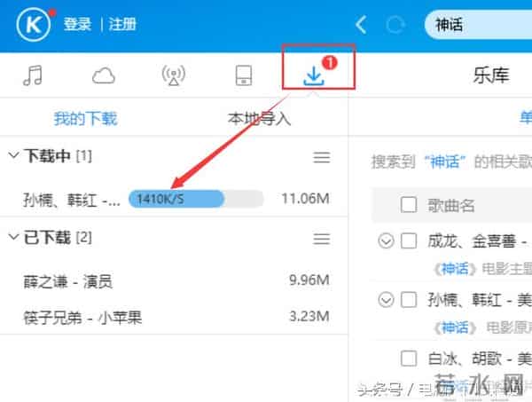Click 神话 keyword in search summary
This screenshot has height=402, width=532.
coord(445,162)
